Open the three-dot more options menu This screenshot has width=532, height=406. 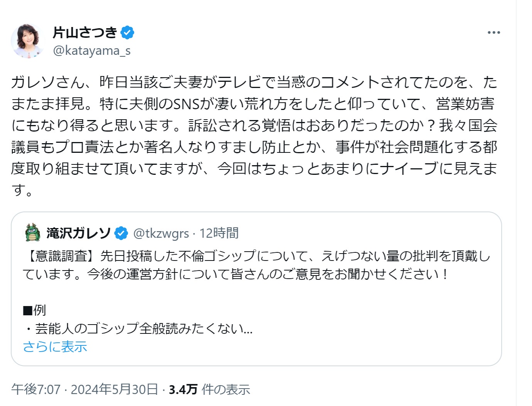click(x=493, y=33)
